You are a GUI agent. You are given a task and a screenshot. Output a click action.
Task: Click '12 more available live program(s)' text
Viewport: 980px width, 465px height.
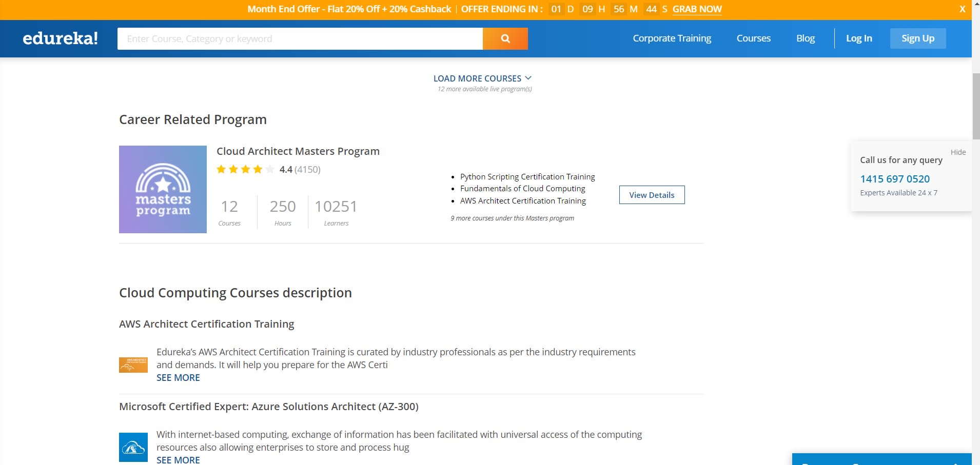tap(484, 89)
